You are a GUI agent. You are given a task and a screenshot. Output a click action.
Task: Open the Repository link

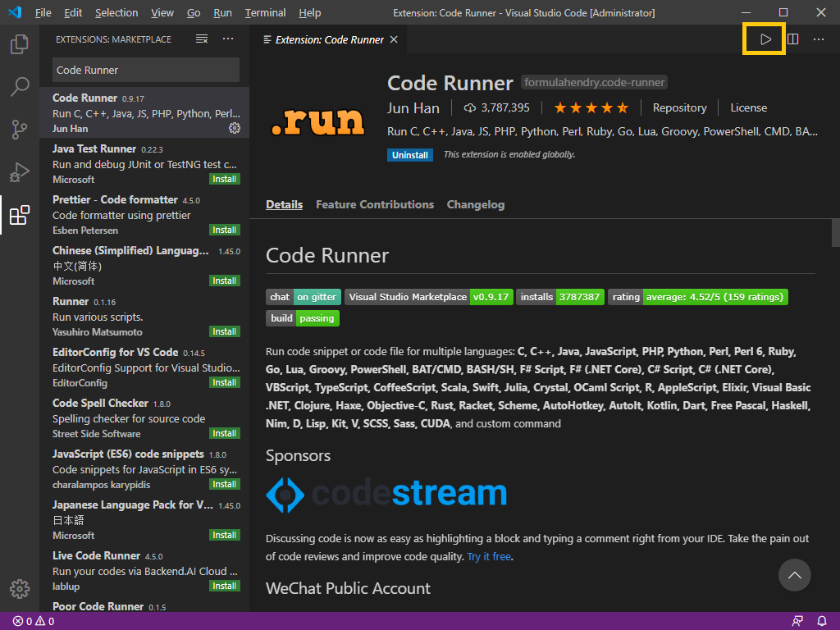click(x=679, y=108)
